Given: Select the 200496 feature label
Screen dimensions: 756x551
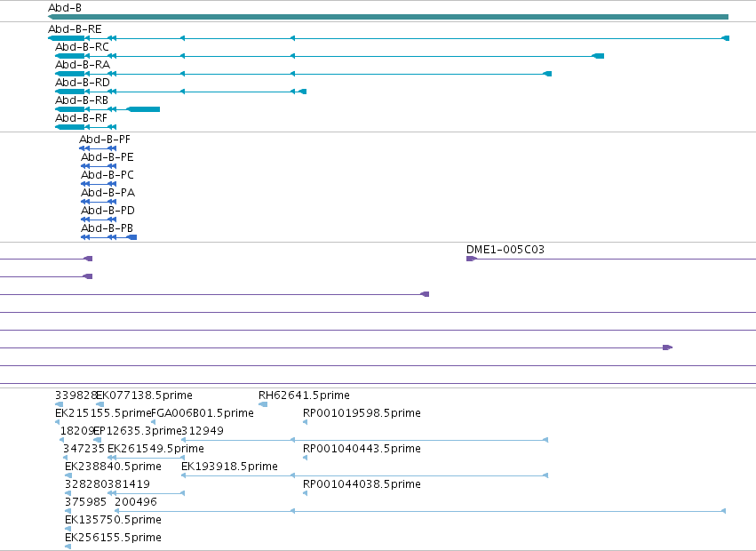Looking at the screenshot, I should 136,502.
